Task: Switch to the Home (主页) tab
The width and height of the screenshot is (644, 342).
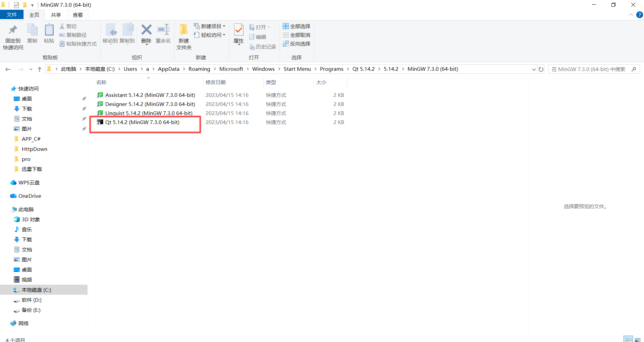Action: pos(34,15)
